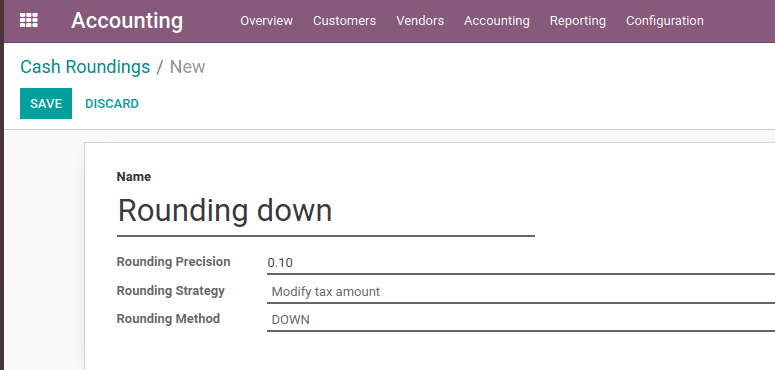Open the apps grid menu icon

[29, 21]
